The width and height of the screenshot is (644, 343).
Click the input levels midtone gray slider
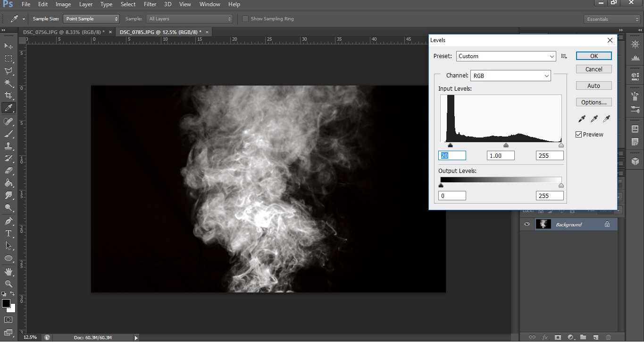[x=506, y=146]
